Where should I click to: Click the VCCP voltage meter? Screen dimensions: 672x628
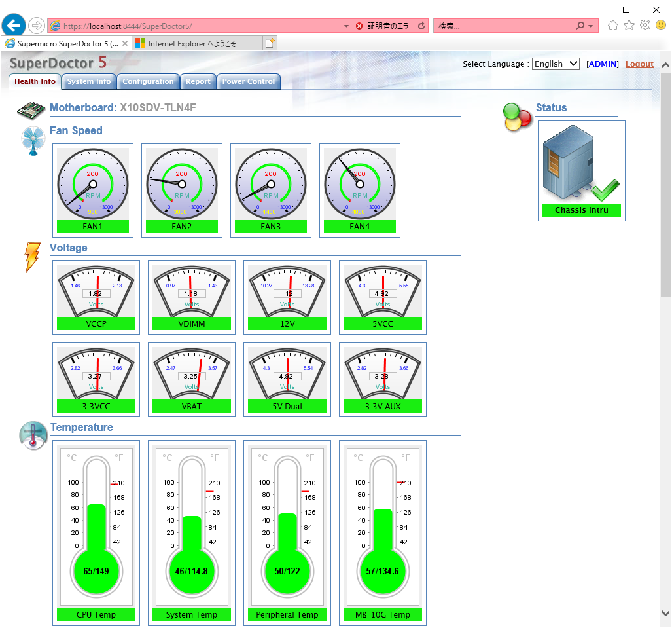click(x=96, y=291)
